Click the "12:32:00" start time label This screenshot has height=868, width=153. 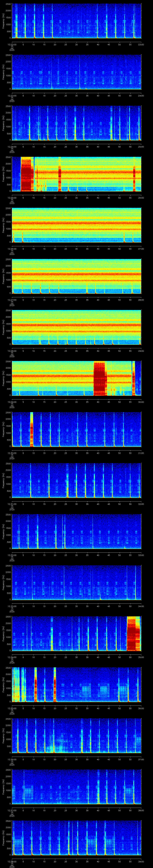click(12, 555)
